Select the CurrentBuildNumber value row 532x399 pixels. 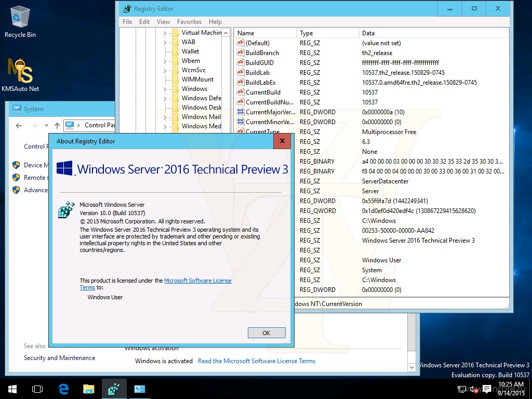(x=371, y=102)
